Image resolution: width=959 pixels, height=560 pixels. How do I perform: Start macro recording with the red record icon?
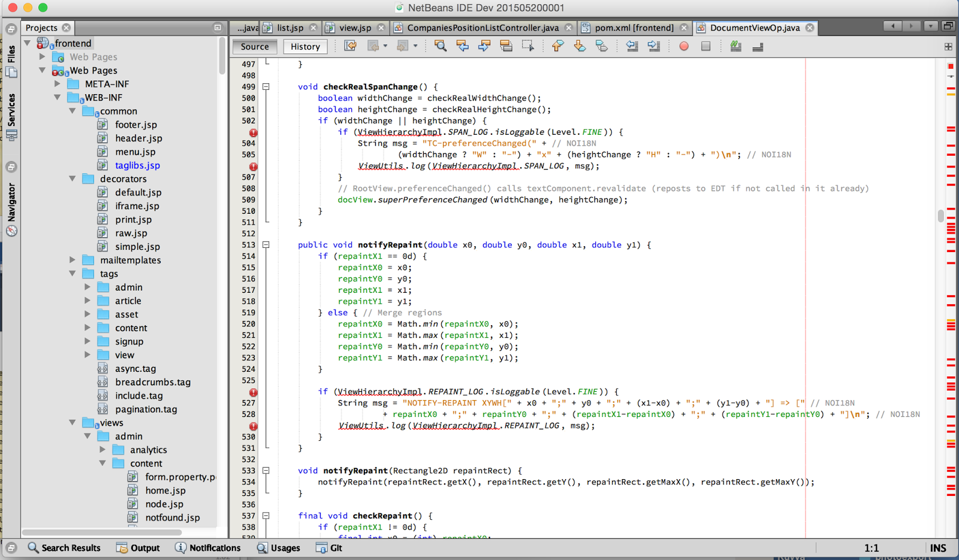tap(684, 46)
